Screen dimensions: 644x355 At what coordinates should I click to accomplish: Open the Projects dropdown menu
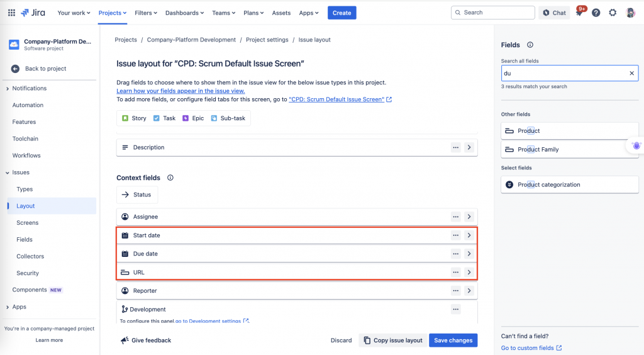(x=113, y=13)
